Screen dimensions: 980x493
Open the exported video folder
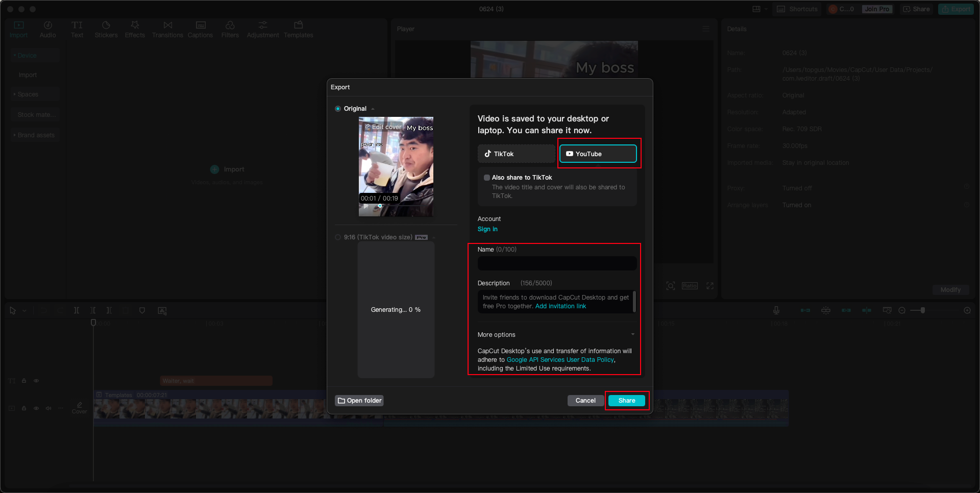pos(359,401)
